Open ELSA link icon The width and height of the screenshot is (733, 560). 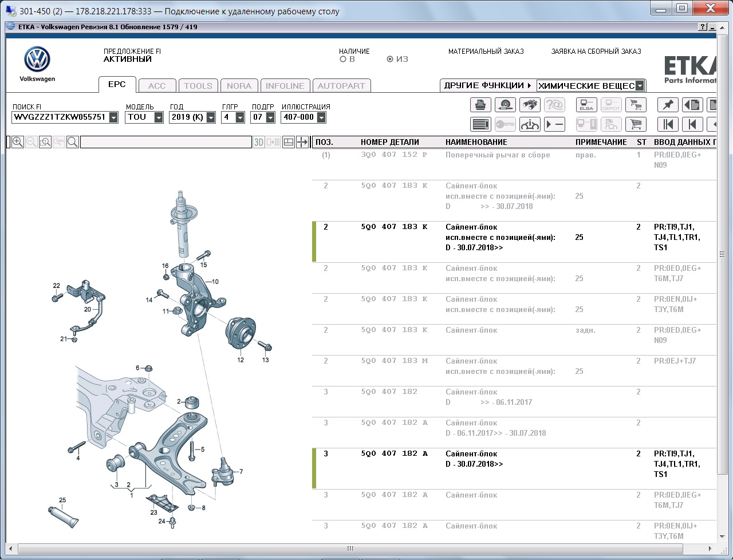click(x=586, y=105)
